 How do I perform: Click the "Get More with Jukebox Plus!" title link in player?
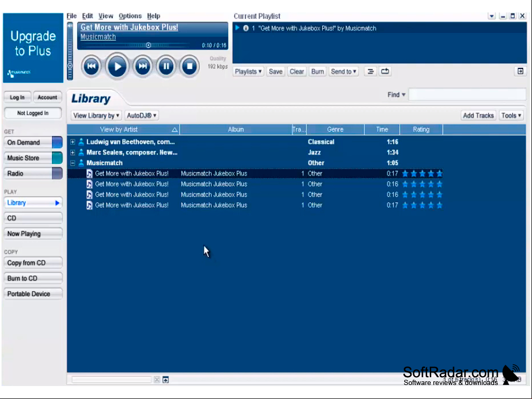pos(129,27)
